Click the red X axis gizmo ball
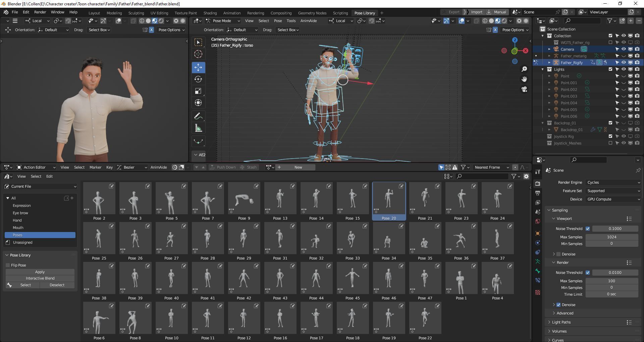644x342 pixels. pos(525,51)
